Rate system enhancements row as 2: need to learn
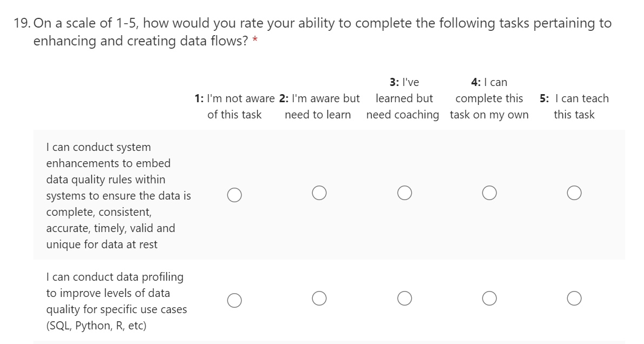This screenshot has height=344, width=644. coord(319,193)
